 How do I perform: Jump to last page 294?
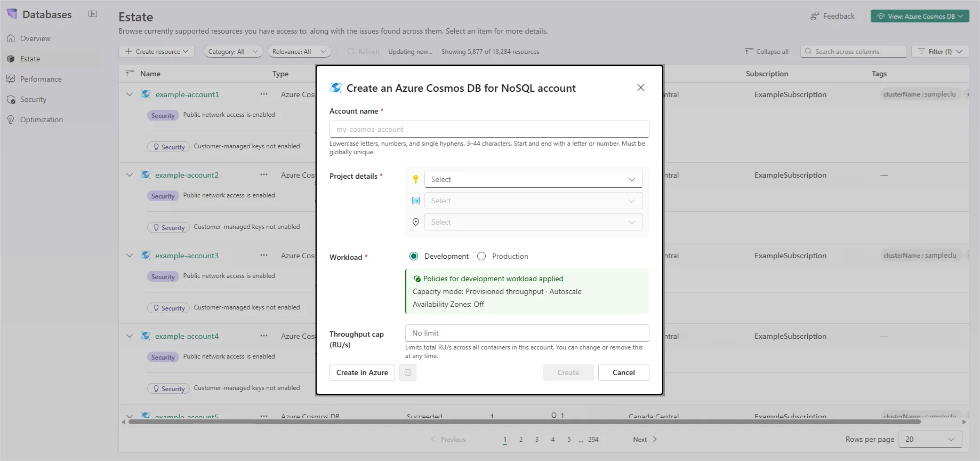pos(593,439)
